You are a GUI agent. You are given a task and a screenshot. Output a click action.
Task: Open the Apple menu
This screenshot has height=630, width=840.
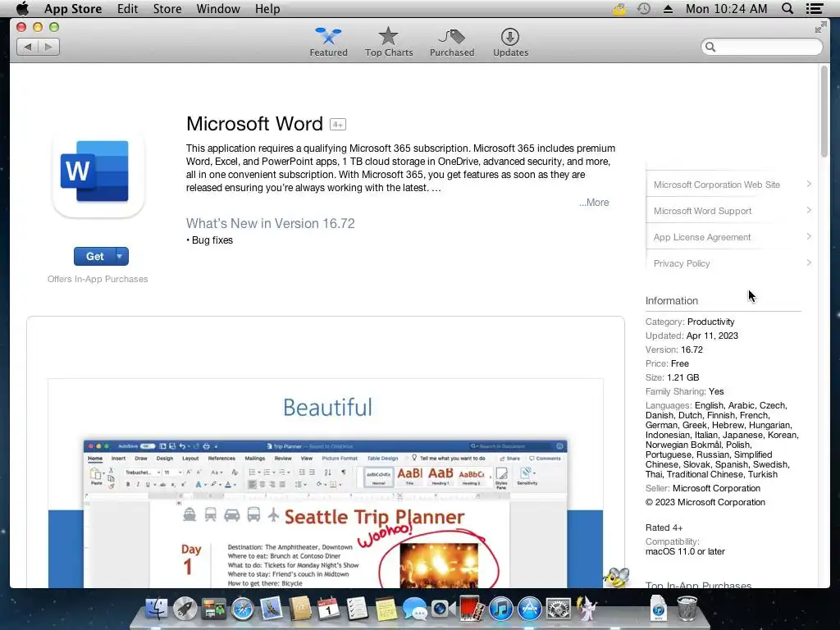(22, 8)
